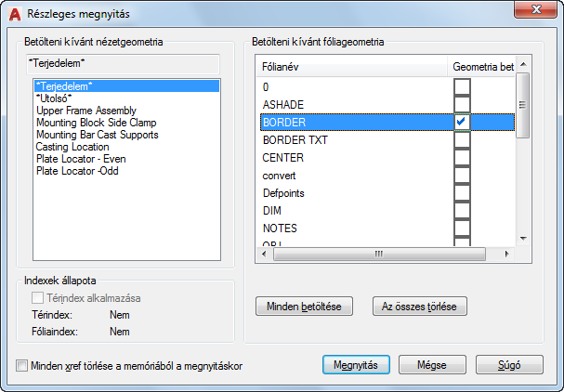Click the vertical scrollbar thumb in layer list
564x392 pixels.
coord(522,105)
